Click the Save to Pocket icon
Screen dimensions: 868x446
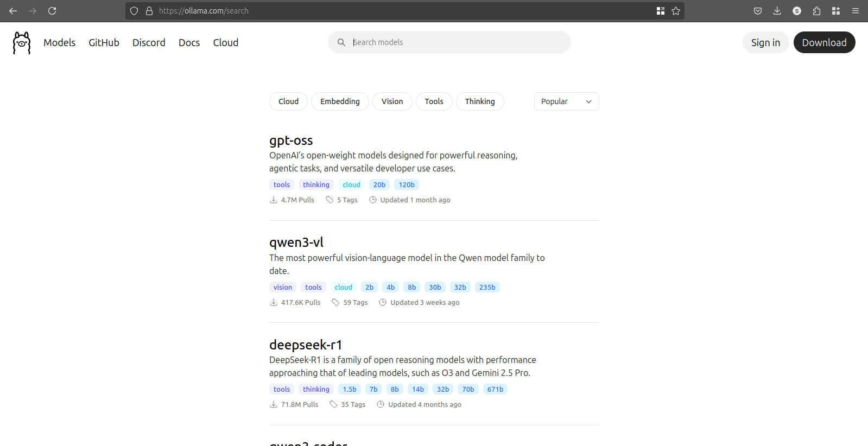[757, 11]
